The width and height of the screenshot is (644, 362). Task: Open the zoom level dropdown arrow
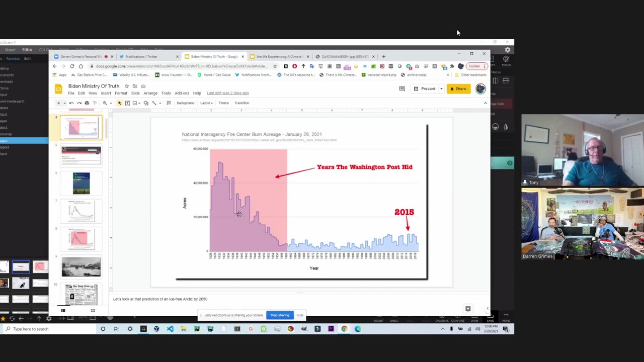tap(111, 103)
